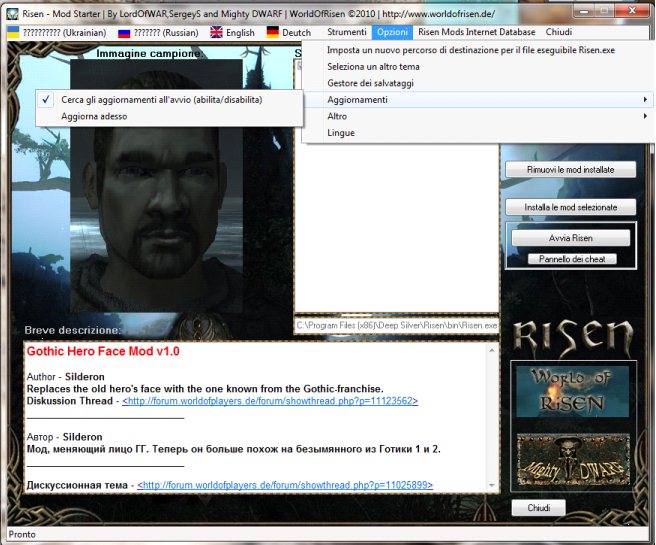
Task: Open the World of Risen banner
Action: pos(572,392)
